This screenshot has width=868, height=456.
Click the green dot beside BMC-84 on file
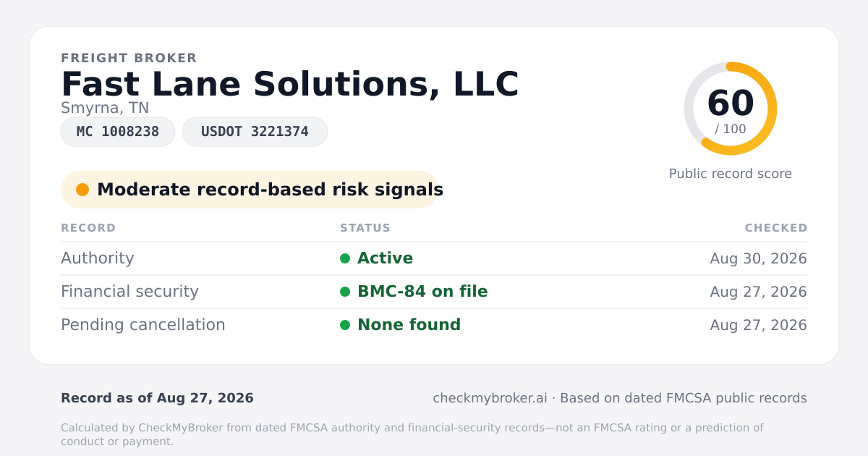pyautogui.click(x=345, y=292)
